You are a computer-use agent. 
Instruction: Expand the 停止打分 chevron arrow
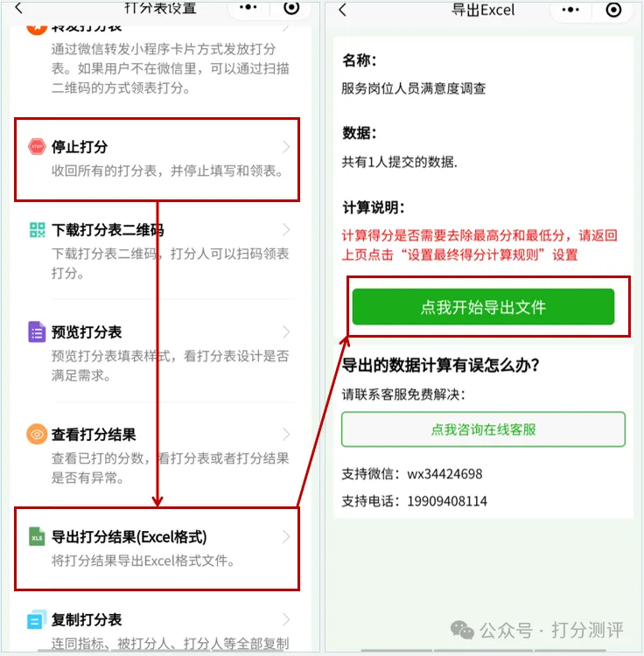(286, 147)
